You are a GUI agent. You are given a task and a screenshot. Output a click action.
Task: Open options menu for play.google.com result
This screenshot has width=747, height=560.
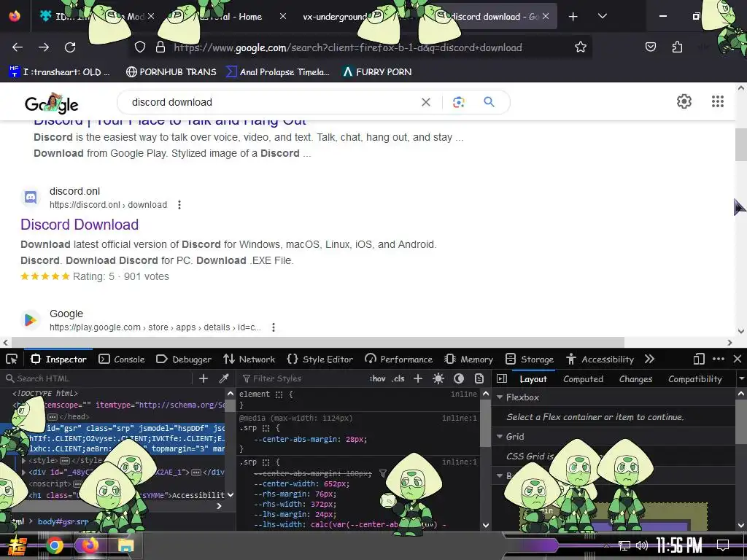[273, 327]
